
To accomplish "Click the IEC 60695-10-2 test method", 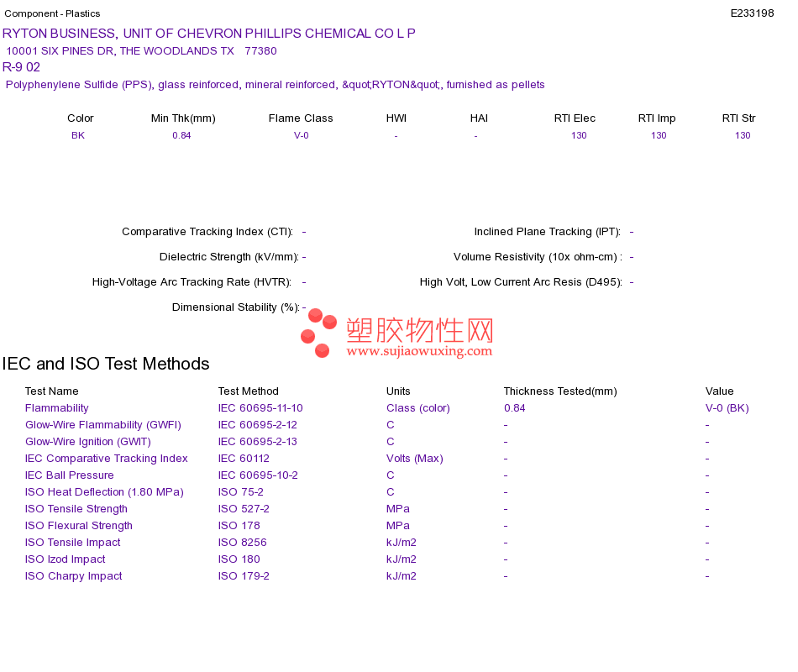I will click(x=258, y=475).
